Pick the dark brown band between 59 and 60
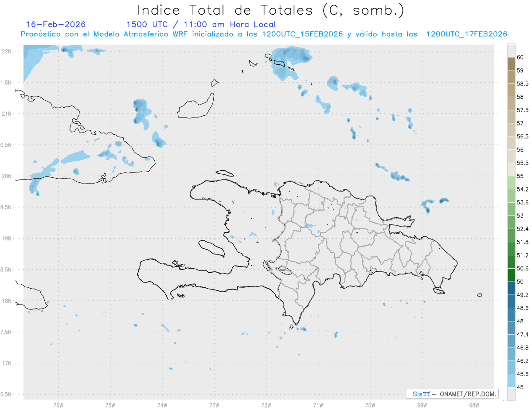The height and width of the screenshot is (411, 532). [511, 63]
